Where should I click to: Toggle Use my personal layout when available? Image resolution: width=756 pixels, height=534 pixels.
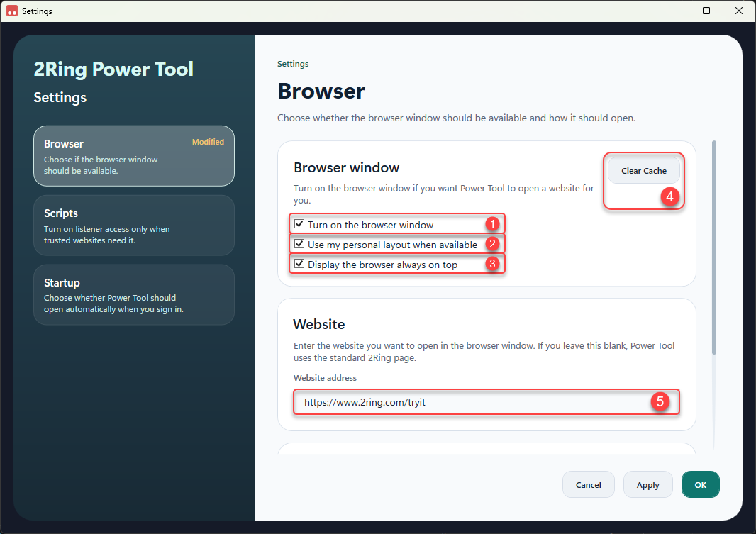pos(299,244)
